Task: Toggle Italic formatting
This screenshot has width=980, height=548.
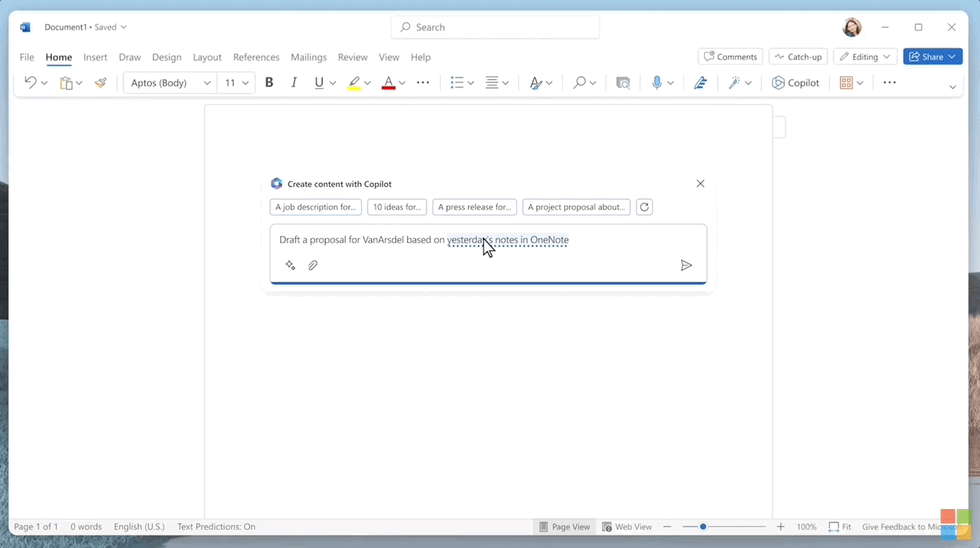Action: tap(294, 83)
